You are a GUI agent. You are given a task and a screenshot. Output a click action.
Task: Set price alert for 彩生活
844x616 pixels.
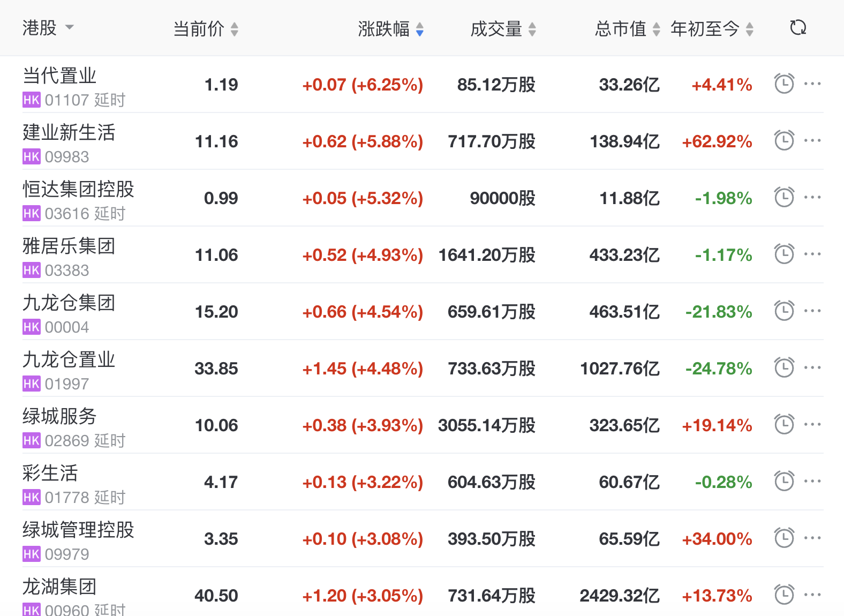pyautogui.click(x=784, y=482)
